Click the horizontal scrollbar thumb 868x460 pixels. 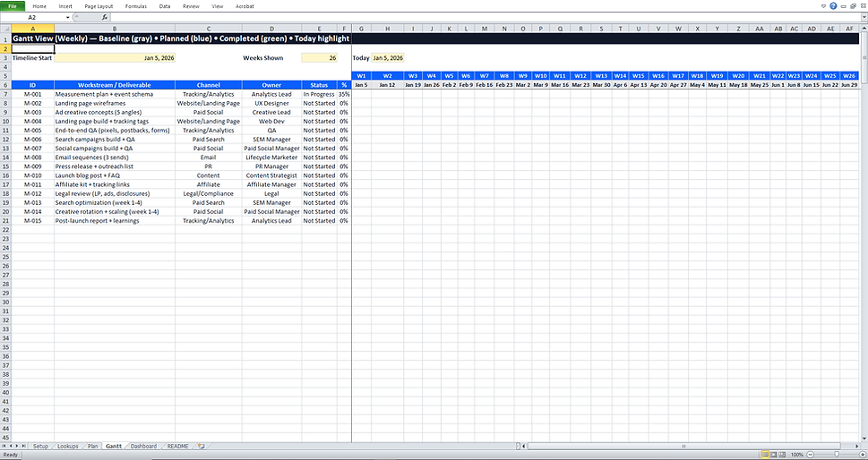tap(683, 446)
